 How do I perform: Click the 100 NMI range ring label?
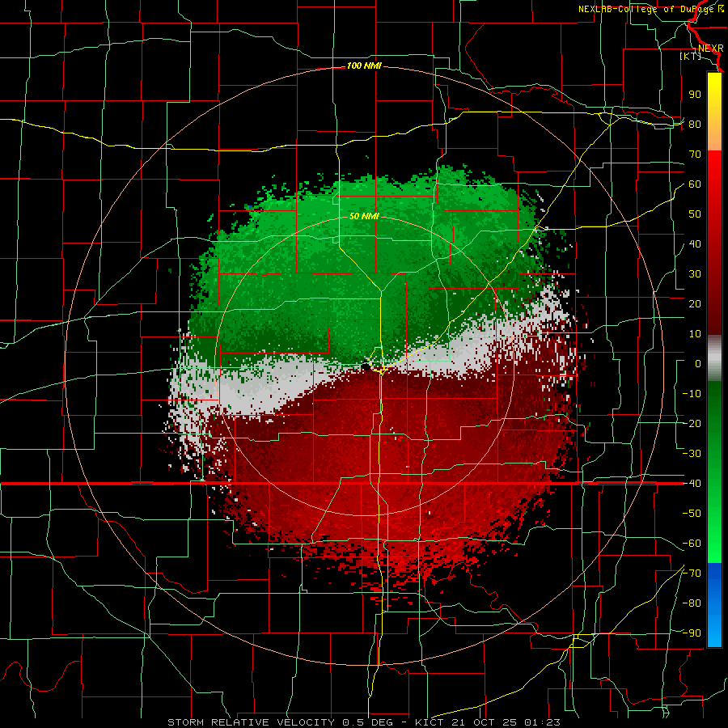point(364,66)
